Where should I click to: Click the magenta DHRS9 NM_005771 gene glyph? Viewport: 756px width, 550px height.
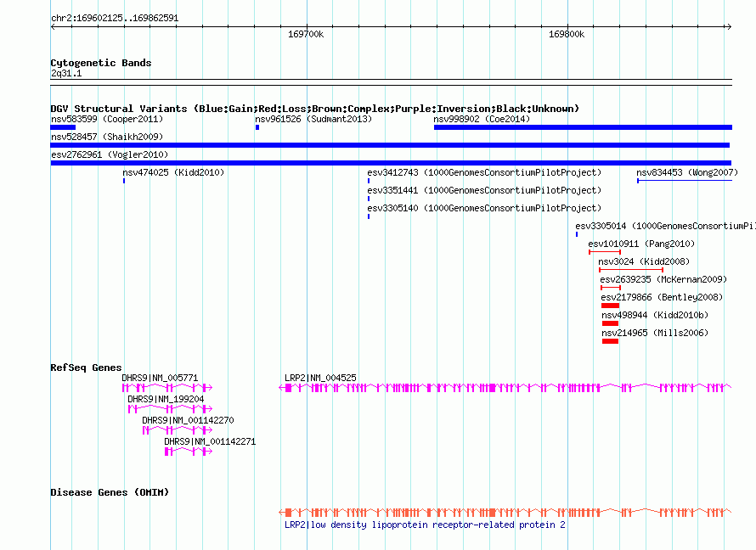[167, 388]
